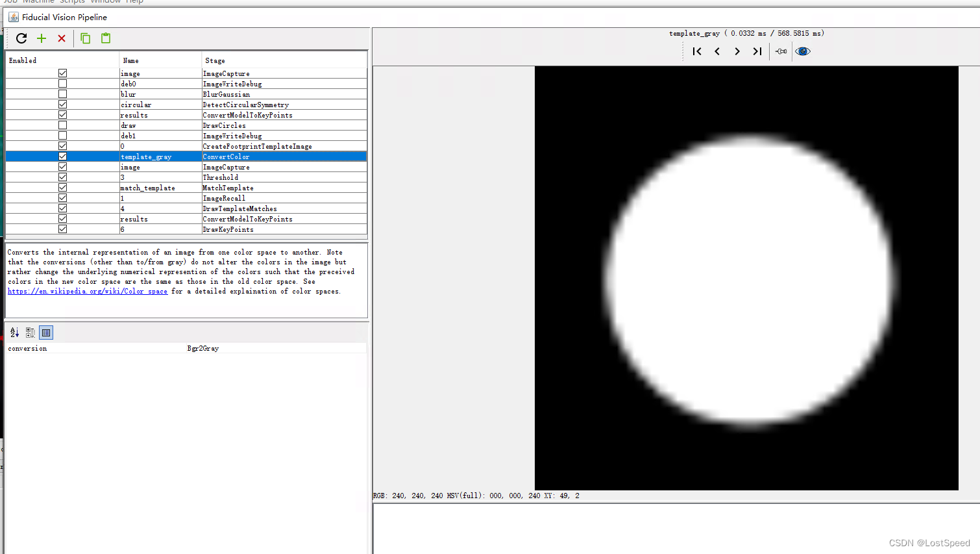This screenshot has height=554, width=980.
Task: Jump to the first stage result
Action: (x=697, y=51)
